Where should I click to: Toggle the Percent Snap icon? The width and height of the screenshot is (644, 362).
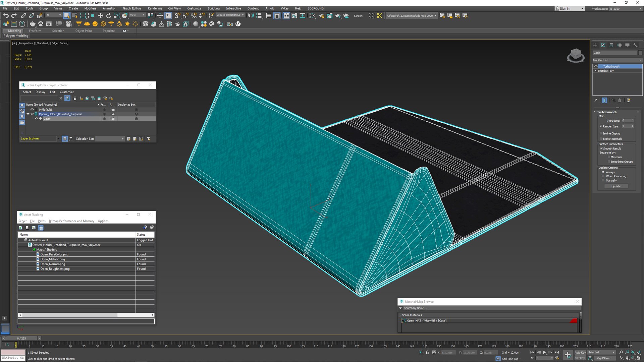pos(194,15)
